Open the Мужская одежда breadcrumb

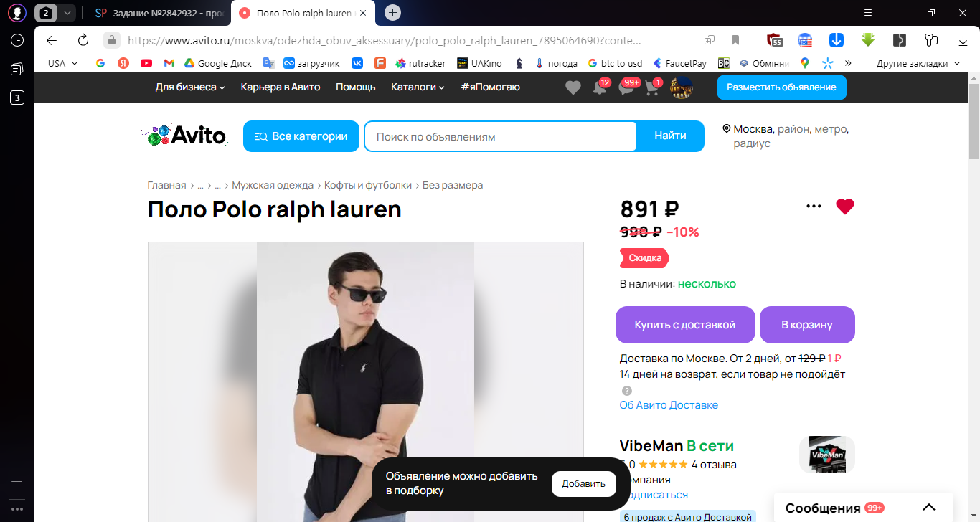pyautogui.click(x=273, y=185)
